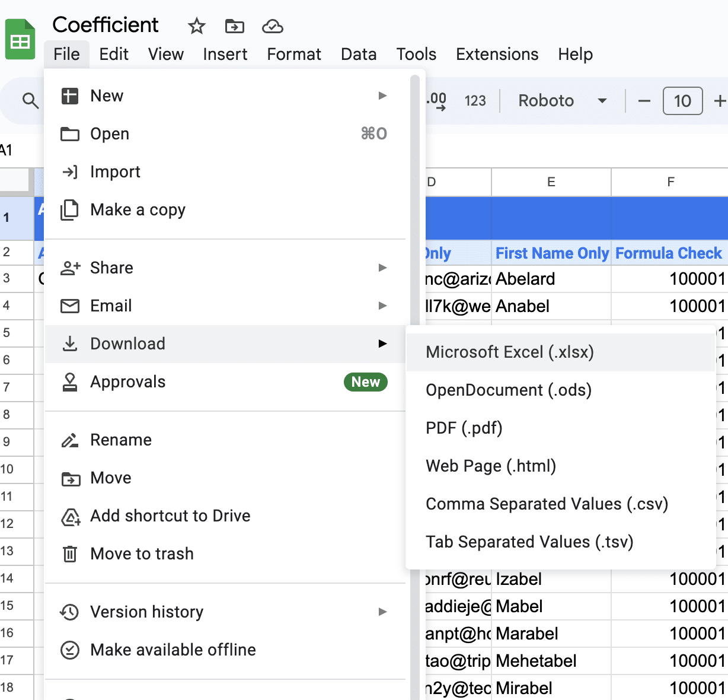Image resolution: width=728 pixels, height=700 pixels.
Task: Expand the New submenu arrow
Action: click(x=382, y=96)
